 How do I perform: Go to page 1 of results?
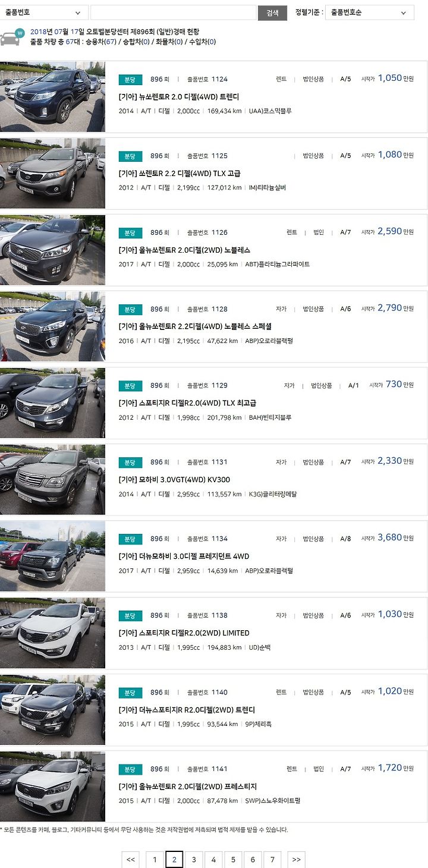tap(155, 860)
